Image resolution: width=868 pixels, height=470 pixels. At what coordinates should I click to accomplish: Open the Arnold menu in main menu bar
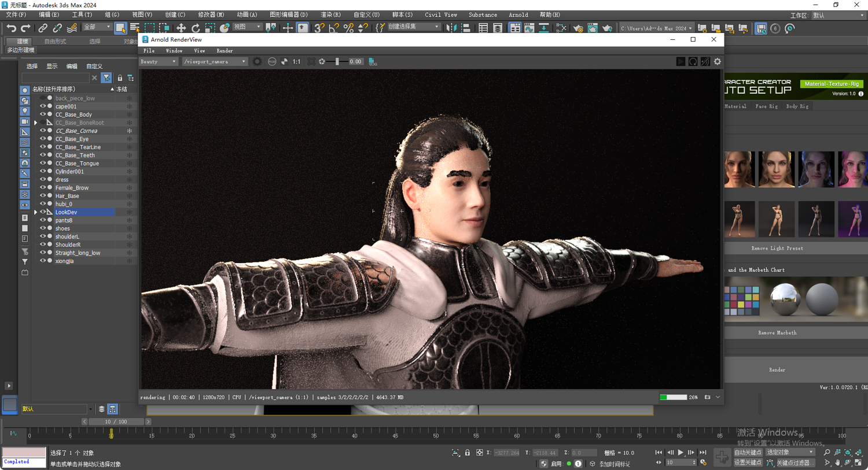(x=518, y=15)
